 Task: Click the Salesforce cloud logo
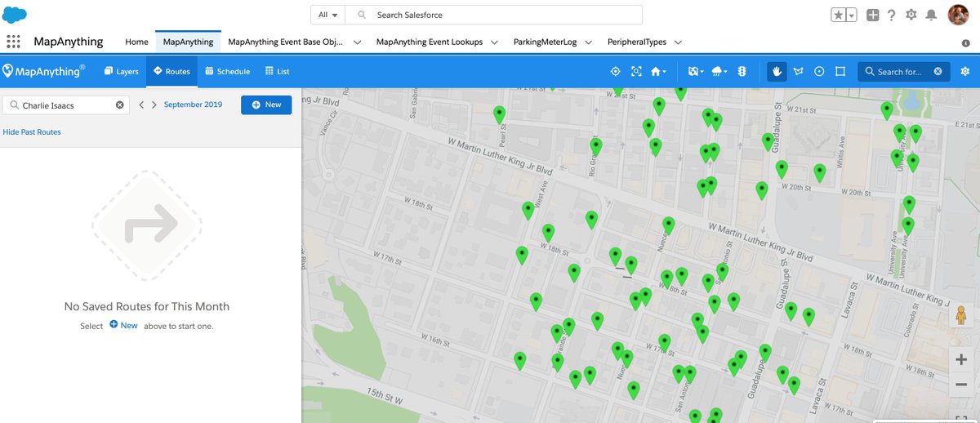(15, 15)
